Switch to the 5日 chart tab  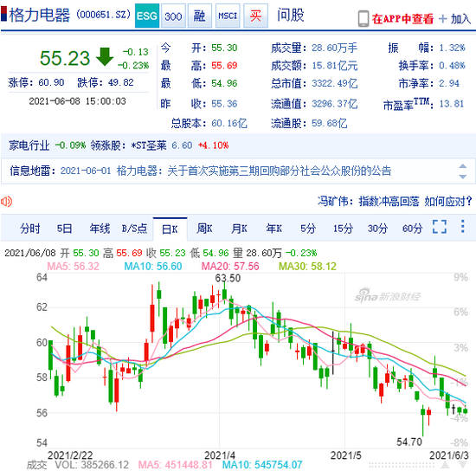[65, 229]
